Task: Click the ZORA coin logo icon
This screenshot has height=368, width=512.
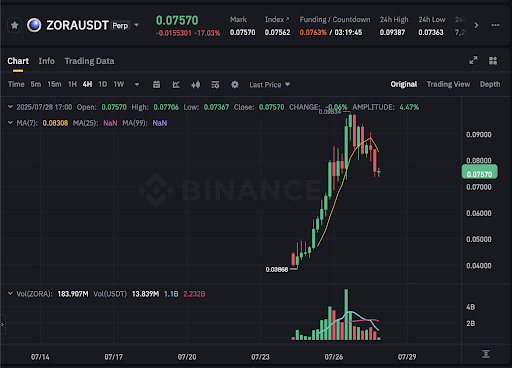Action: [x=34, y=25]
